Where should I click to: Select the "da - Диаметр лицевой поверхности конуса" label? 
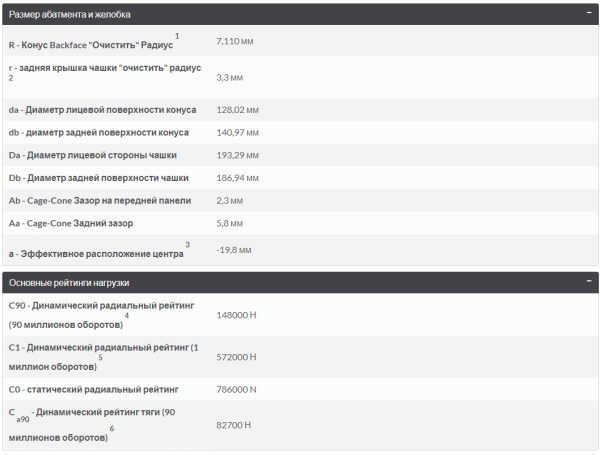tap(102, 109)
